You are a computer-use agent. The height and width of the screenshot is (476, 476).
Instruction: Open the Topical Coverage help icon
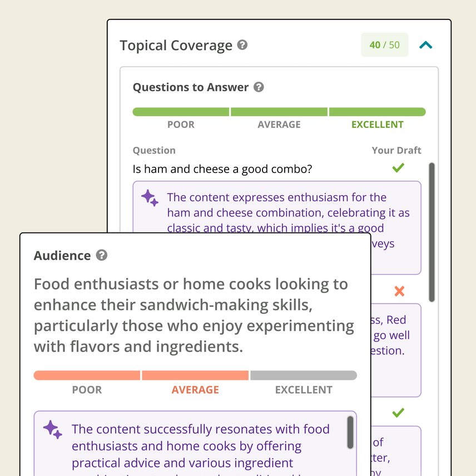click(242, 46)
